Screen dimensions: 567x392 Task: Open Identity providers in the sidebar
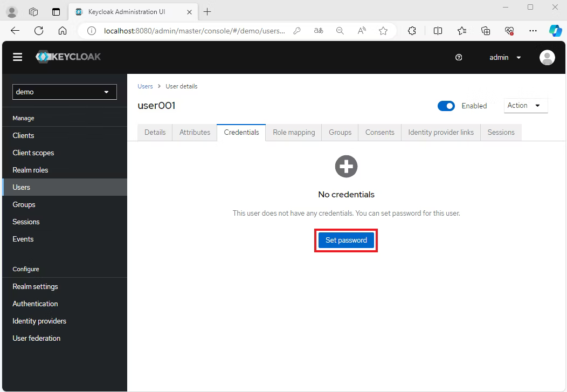tap(65, 321)
